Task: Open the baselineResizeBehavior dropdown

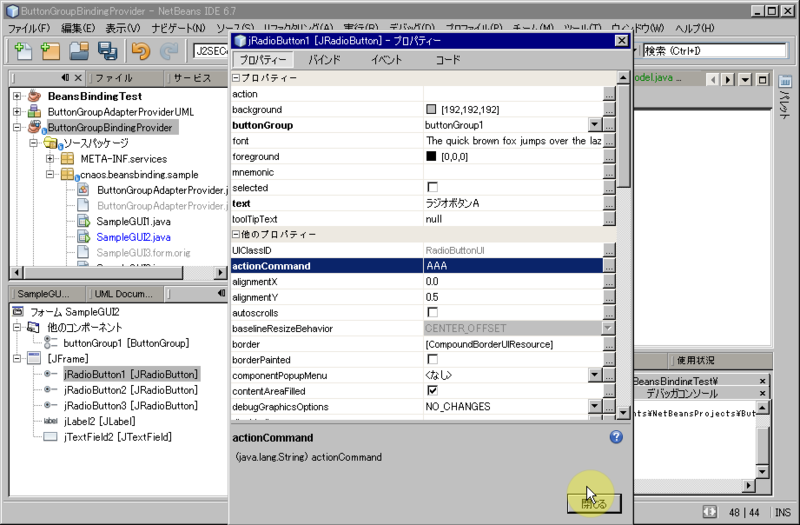Action: 608,329
